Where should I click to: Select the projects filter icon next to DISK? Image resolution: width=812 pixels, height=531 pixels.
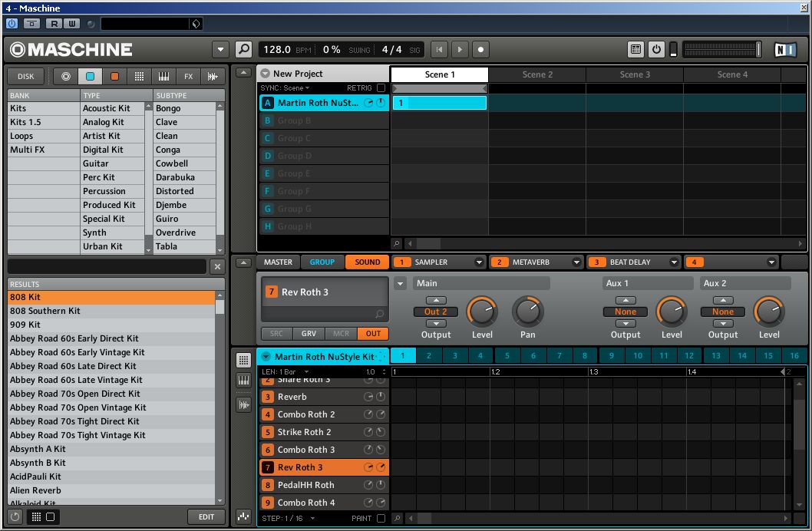[x=66, y=76]
